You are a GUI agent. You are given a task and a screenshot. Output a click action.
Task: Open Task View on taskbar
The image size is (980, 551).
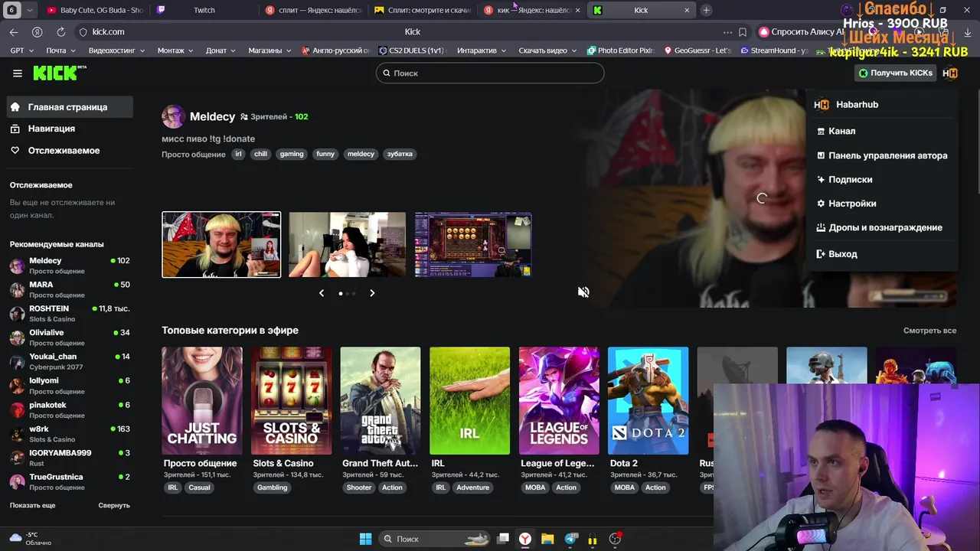pyautogui.click(x=503, y=539)
